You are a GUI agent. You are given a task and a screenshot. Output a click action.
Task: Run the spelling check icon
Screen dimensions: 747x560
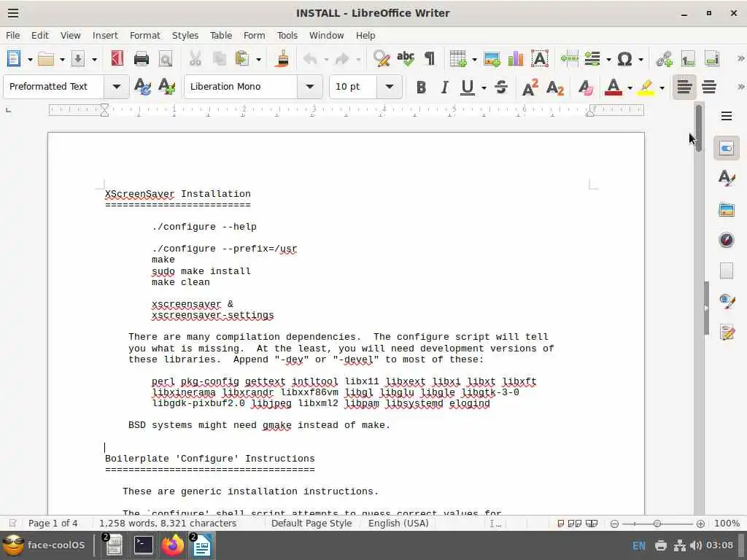click(x=406, y=59)
